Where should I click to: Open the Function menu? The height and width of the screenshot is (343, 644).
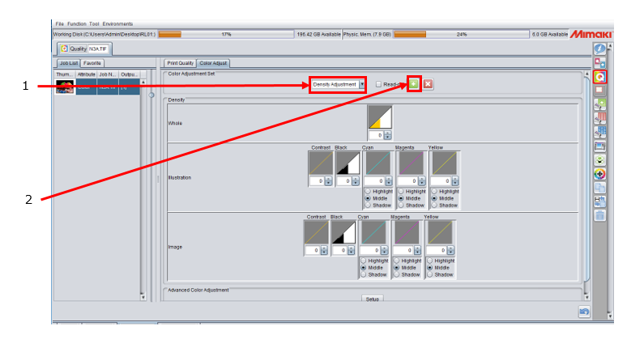point(77,23)
